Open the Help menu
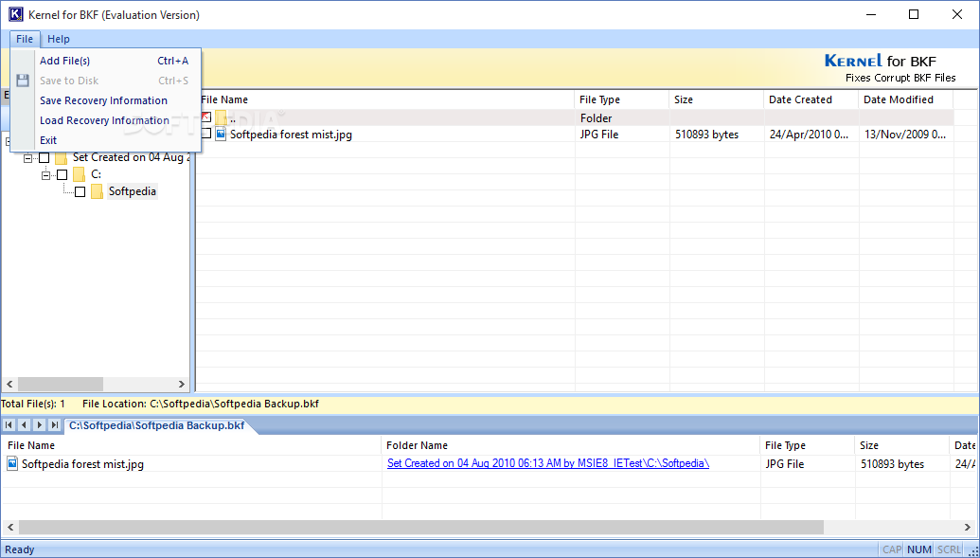This screenshot has height=558, width=980. click(59, 39)
